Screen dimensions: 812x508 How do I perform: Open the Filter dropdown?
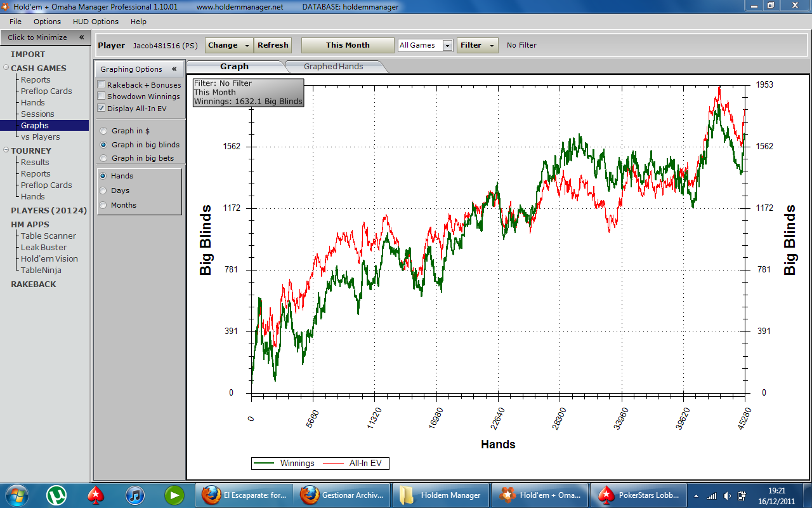pos(477,45)
